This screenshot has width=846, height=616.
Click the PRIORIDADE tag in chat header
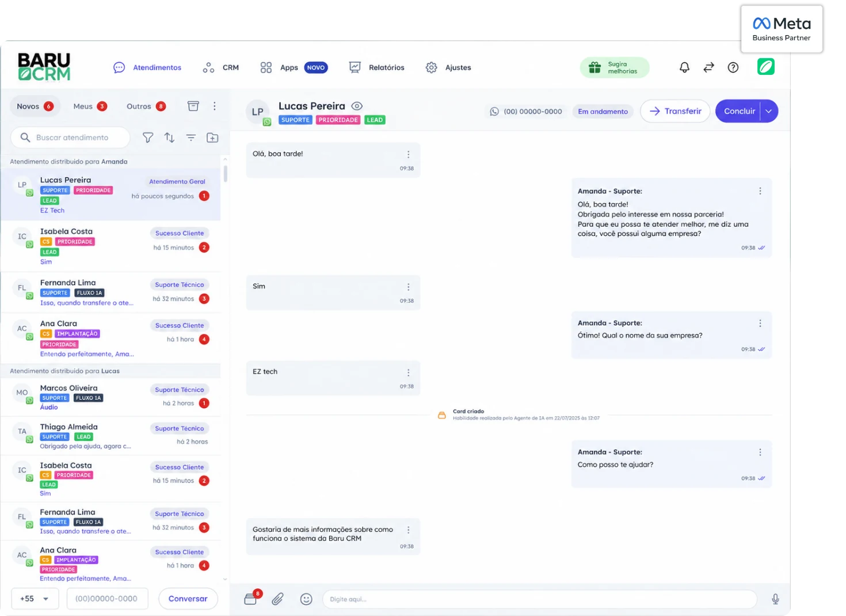[338, 120]
